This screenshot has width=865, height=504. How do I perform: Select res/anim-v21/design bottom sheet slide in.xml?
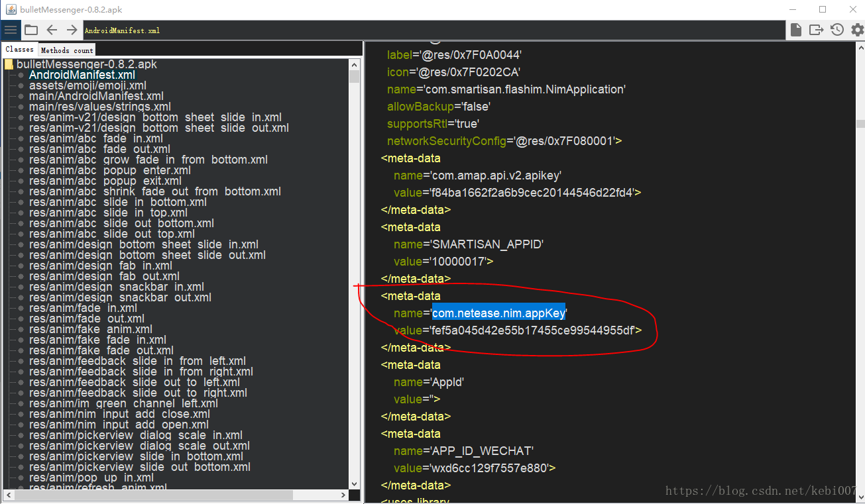pyautogui.click(x=156, y=117)
